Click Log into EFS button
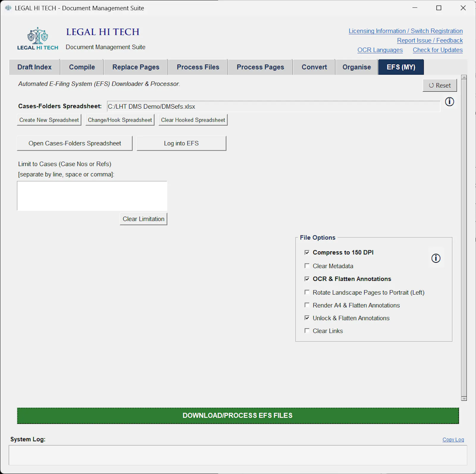This screenshot has width=476, height=474. click(181, 143)
